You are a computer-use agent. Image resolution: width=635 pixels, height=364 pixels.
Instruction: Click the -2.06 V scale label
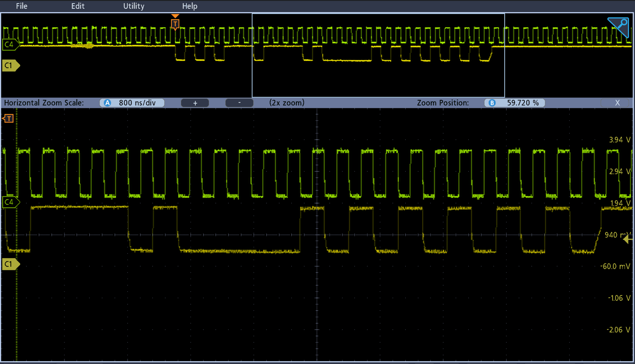pyautogui.click(x=619, y=329)
